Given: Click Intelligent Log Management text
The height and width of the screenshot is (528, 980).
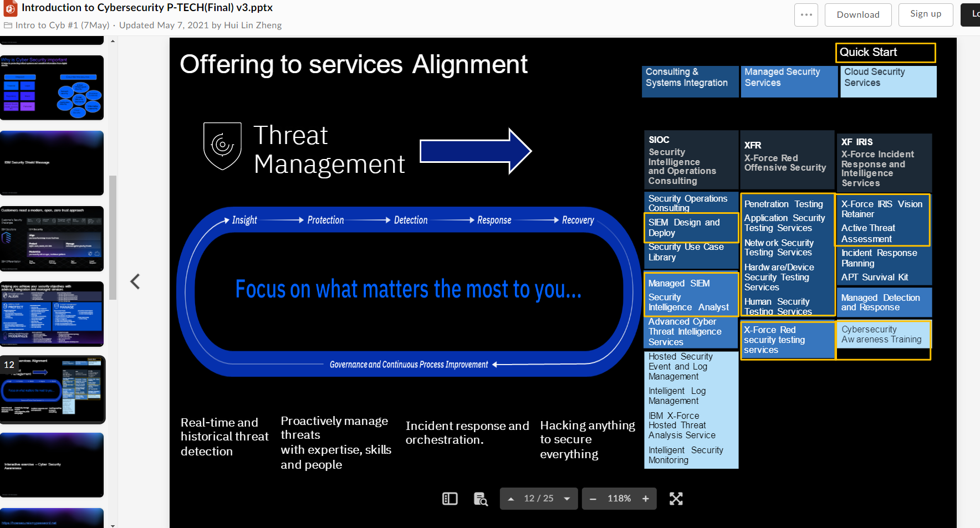Looking at the screenshot, I should [677, 396].
